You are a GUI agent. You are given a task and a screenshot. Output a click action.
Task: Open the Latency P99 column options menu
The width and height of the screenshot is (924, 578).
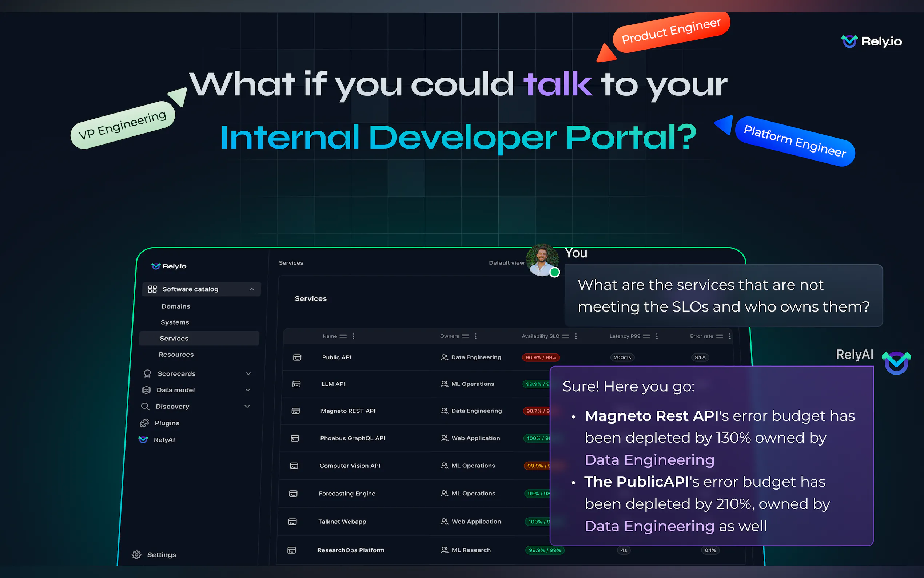click(x=657, y=336)
